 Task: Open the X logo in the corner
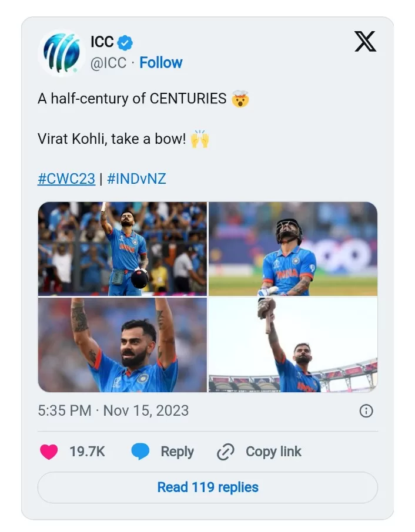tap(365, 42)
